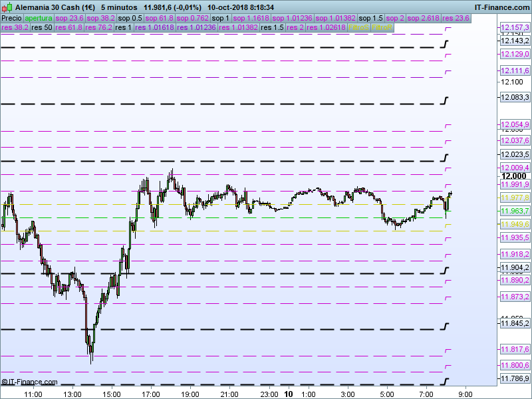The height and width of the screenshot is (399, 532).
Task: Click the bold 10 date marker on time axis
Action: coord(288,394)
